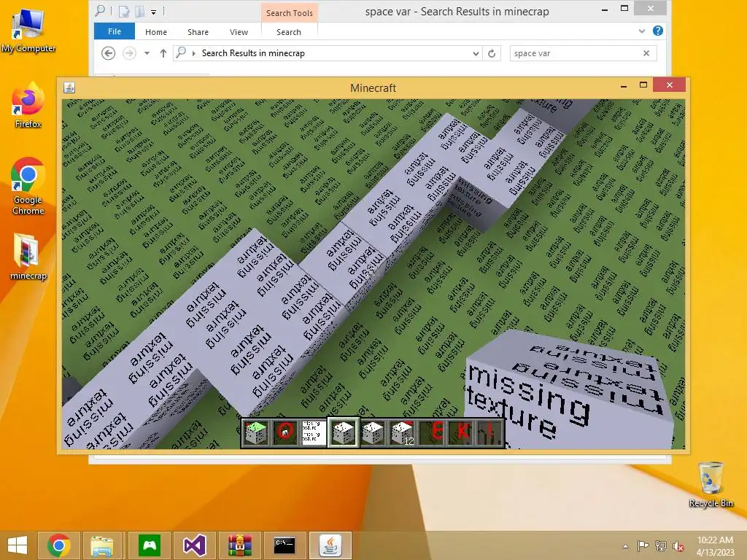Click the muted volume tray icon
The image size is (747, 560).
[678, 546]
